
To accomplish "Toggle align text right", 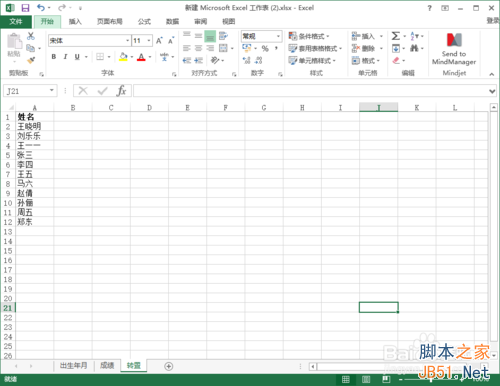I will [x=210, y=48].
